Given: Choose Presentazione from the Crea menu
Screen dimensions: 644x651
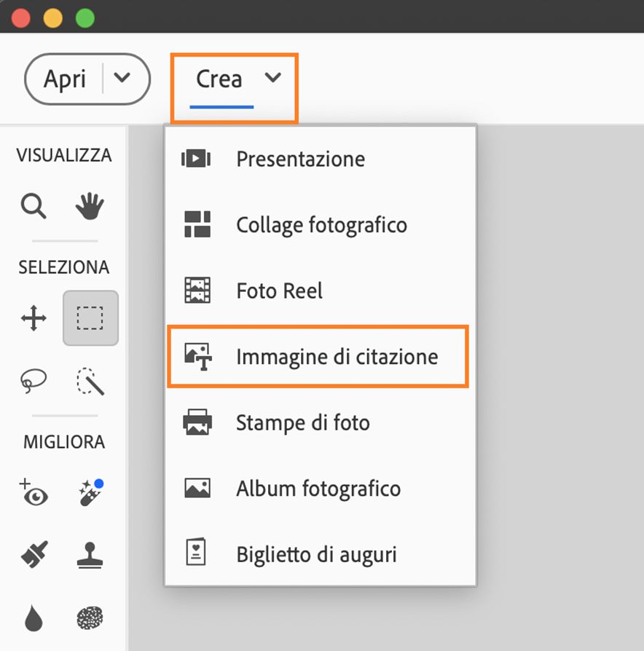Looking at the screenshot, I should [300, 159].
